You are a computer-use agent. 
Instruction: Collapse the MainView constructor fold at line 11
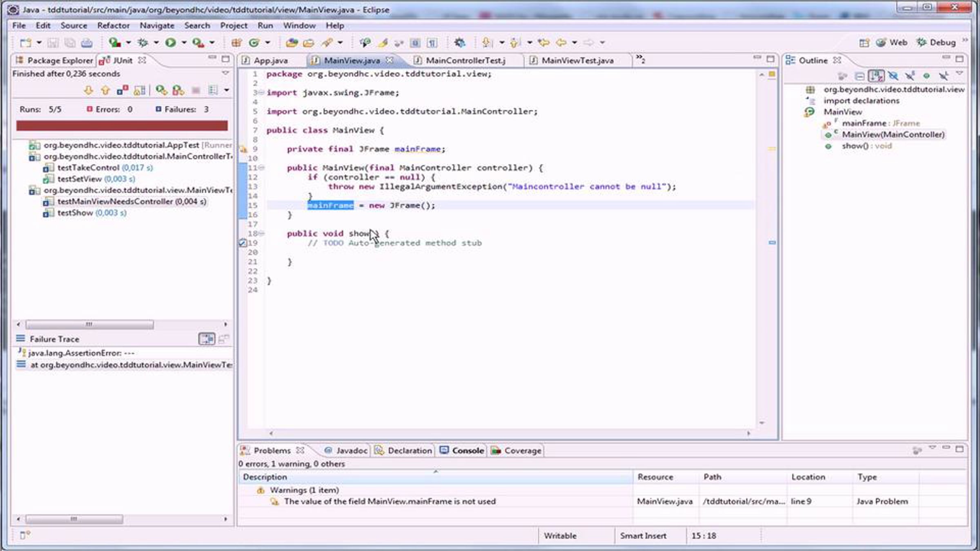(x=261, y=167)
